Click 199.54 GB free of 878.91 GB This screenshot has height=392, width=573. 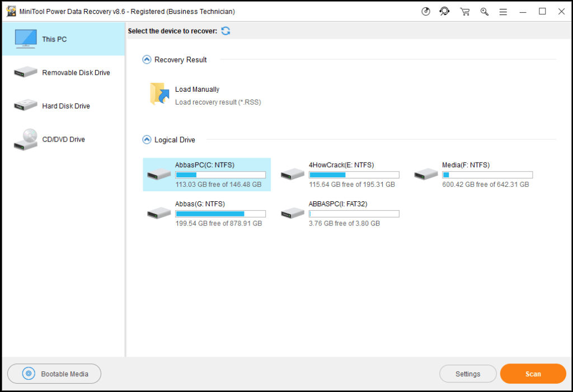(x=219, y=223)
